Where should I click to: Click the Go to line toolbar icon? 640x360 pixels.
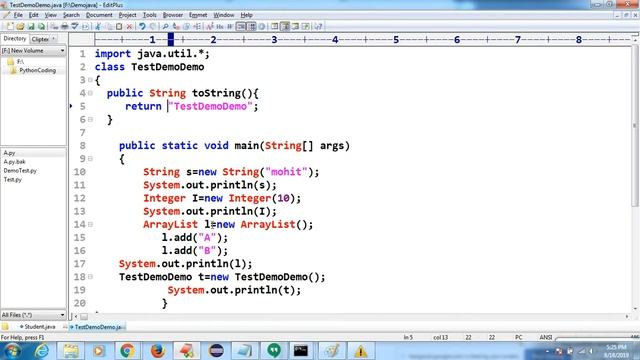[x=197, y=27]
